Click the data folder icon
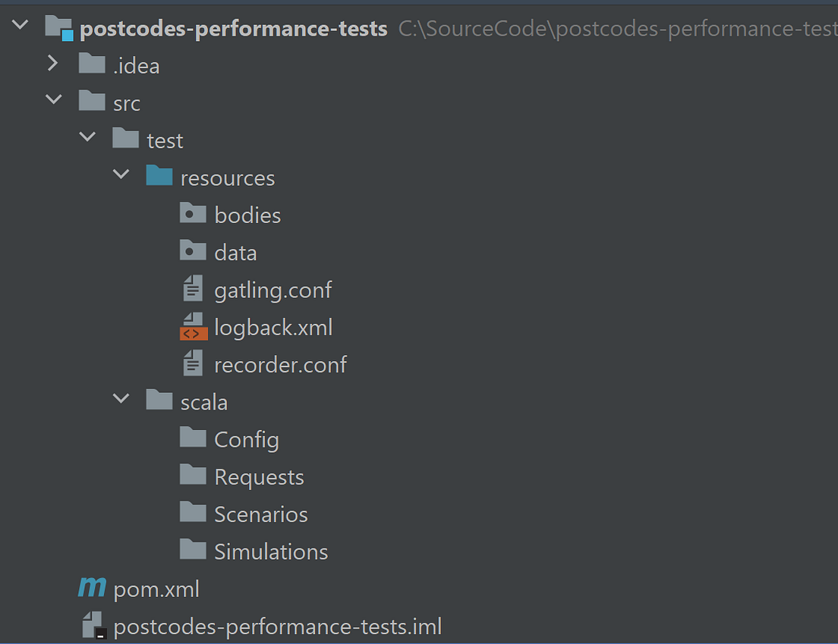 [192, 250]
